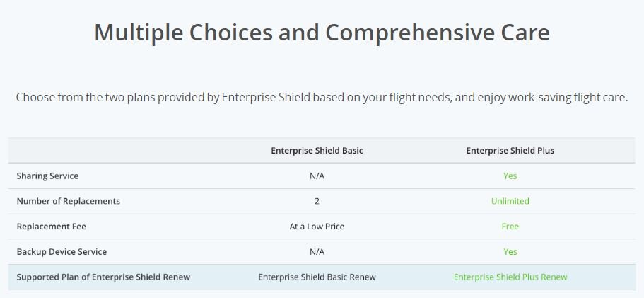Click the green Free replacement fee value

point(510,227)
